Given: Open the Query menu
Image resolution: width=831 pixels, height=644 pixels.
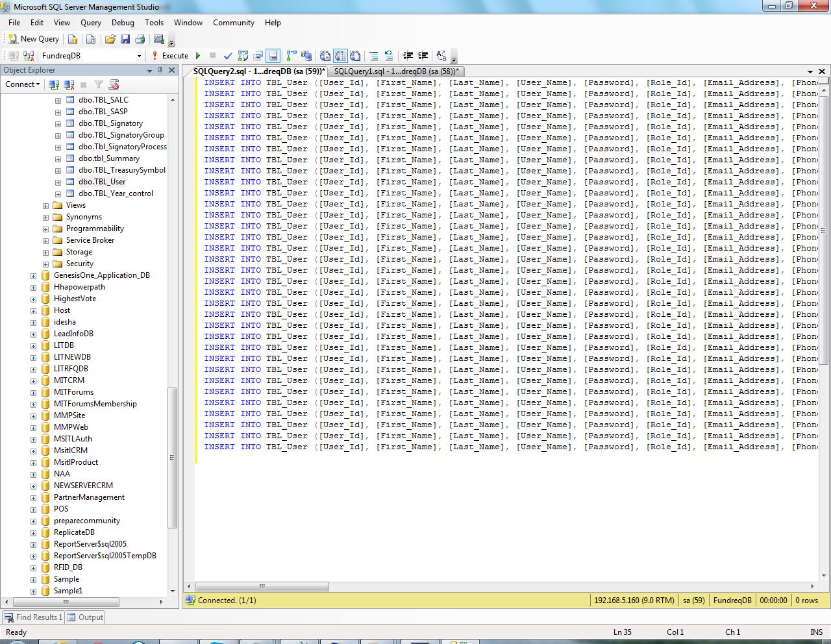Looking at the screenshot, I should [91, 23].
